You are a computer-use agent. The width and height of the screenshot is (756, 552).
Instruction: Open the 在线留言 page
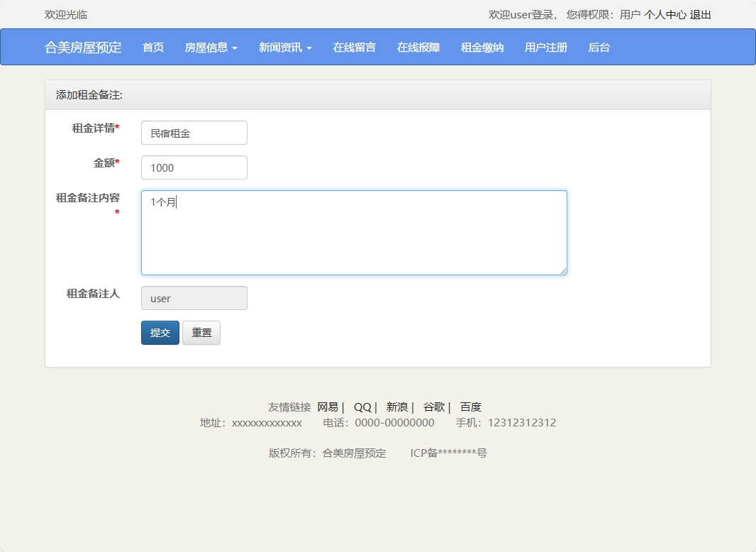(355, 47)
